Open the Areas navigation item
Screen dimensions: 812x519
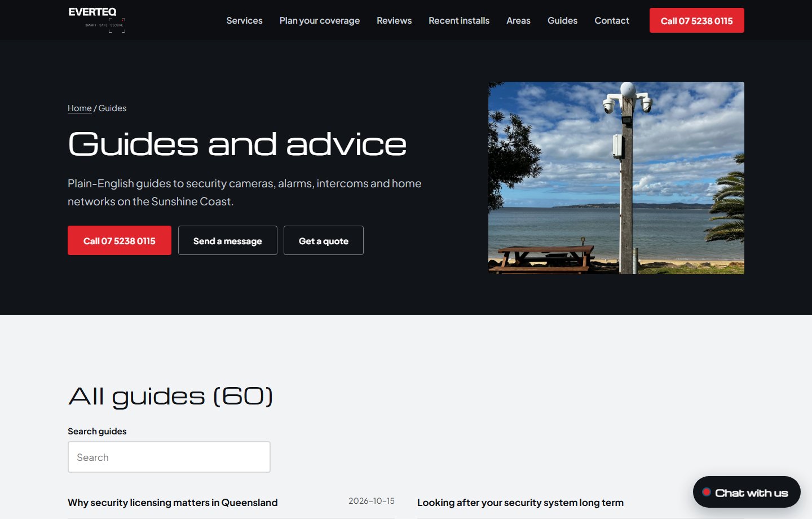518,20
